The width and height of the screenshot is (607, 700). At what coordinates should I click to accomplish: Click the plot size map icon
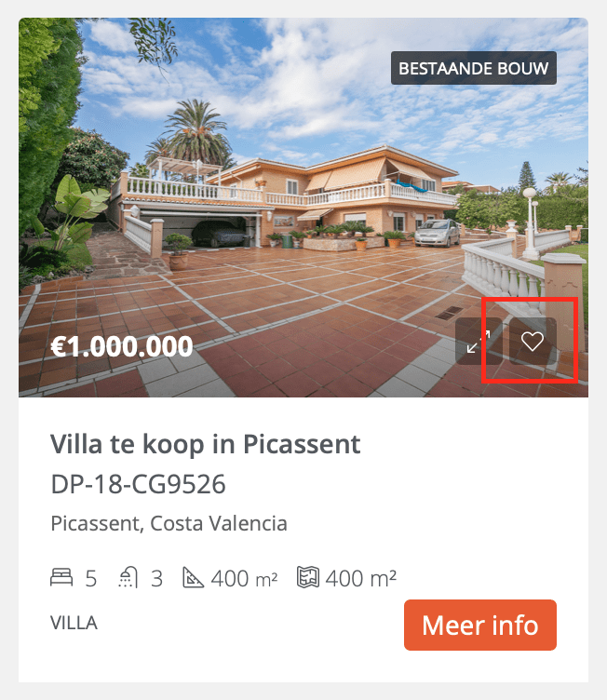coord(308,577)
